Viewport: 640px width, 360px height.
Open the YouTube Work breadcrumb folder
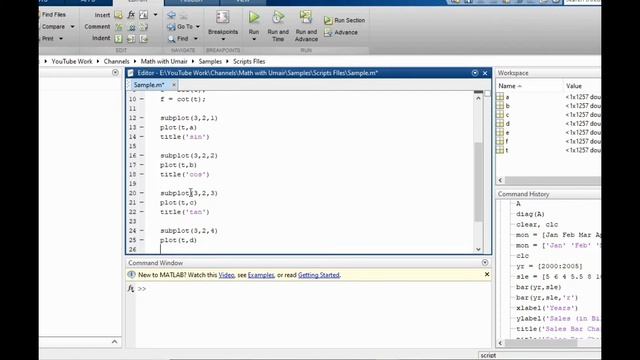click(72, 61)
